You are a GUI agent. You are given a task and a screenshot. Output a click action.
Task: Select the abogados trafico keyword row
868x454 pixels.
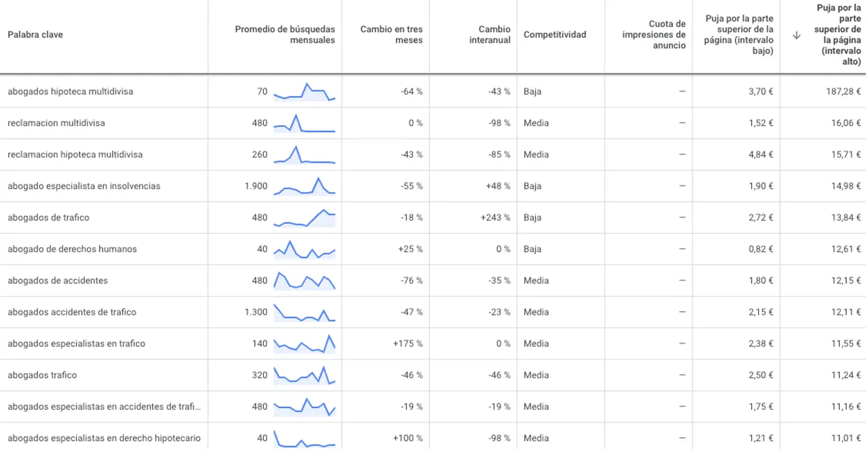click(x=434, y=375)
